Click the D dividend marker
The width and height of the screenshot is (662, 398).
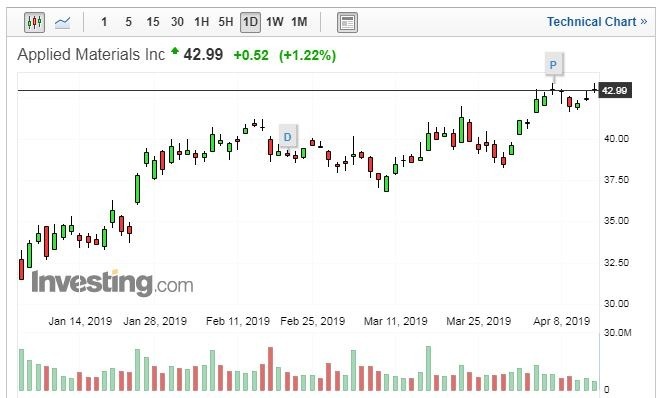tap(288, 137)
